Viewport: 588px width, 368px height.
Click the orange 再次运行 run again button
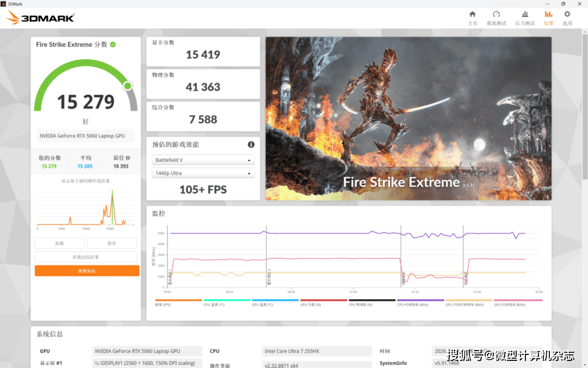coord(87,271)
